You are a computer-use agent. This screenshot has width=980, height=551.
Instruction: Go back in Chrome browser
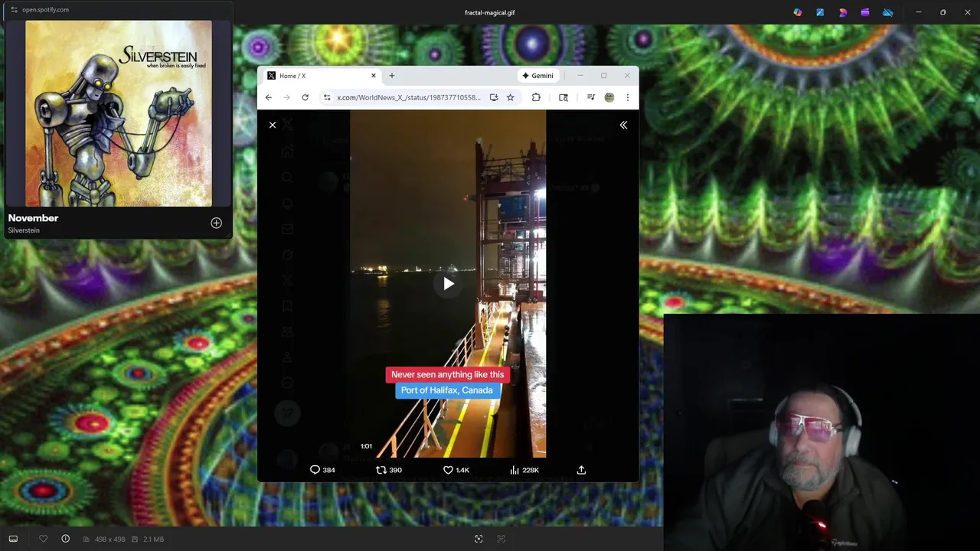click(x=268, y=97)
